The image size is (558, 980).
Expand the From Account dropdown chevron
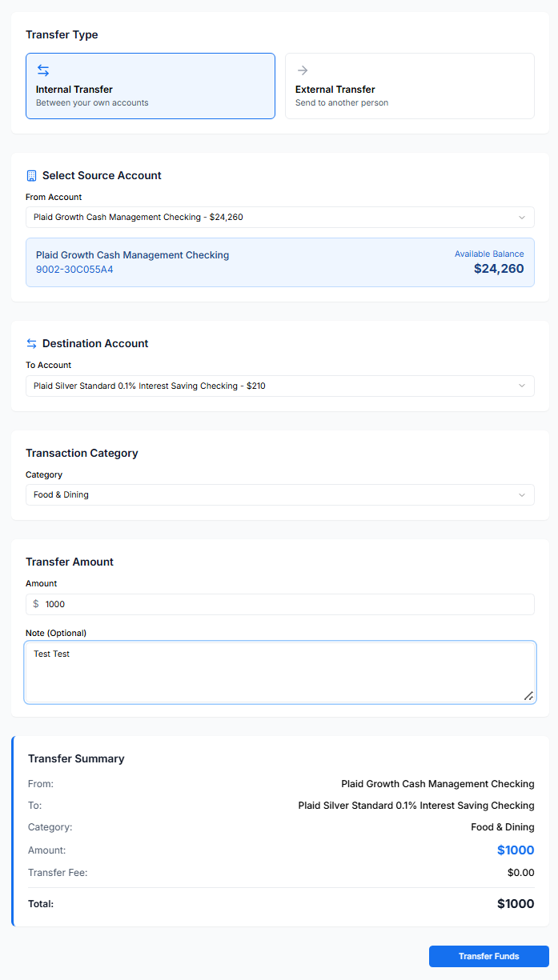[521, 217]
